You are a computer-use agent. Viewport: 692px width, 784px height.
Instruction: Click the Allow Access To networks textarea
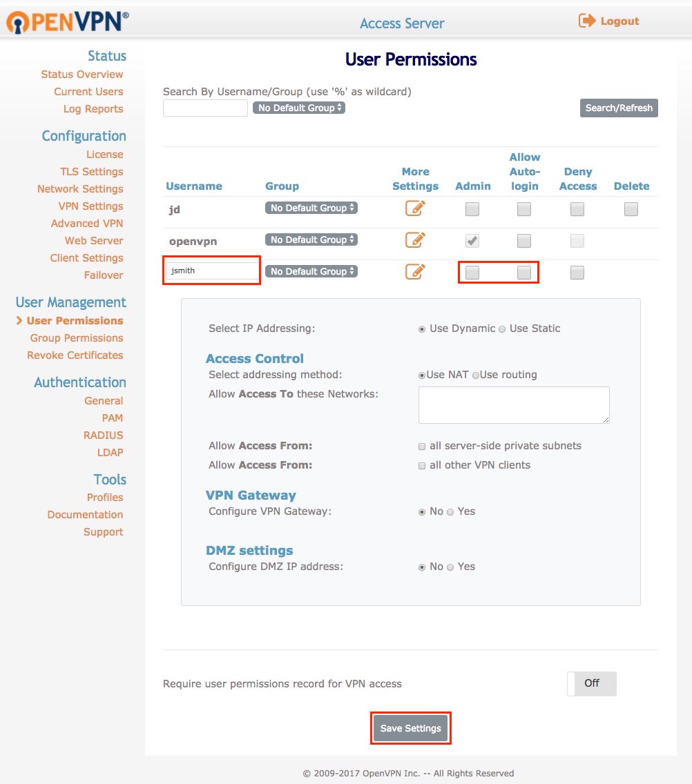[x=514, y=405]
